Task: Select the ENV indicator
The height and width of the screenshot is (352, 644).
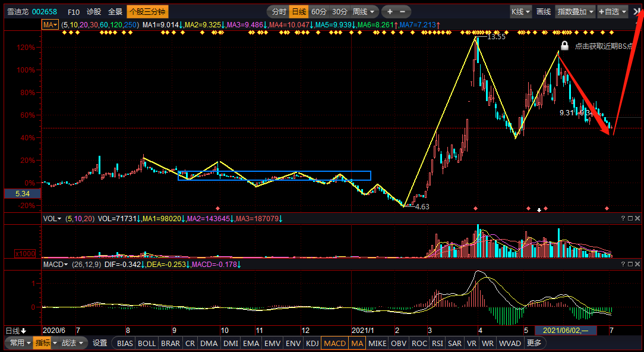Action: (293, 343)
